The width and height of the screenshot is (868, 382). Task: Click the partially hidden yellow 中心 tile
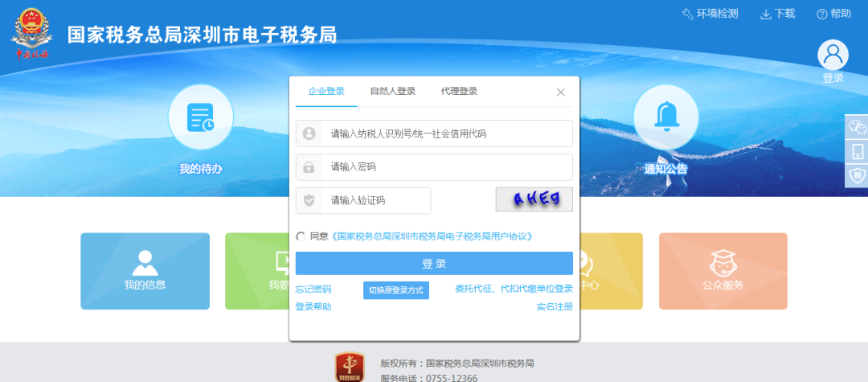tap(611, 271)
